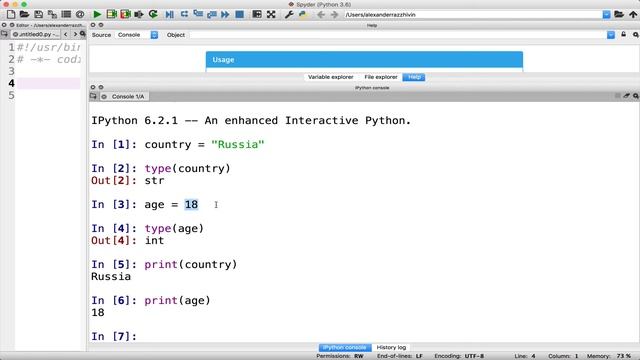Run file with green play button
This screenshot has width=640, height=360.
(97, 15)
